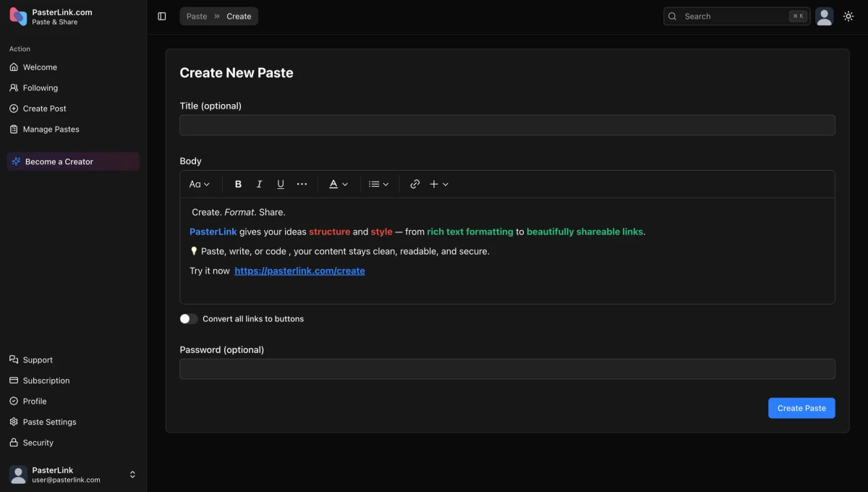Image resolution: width=868 pixels, height=492 pixels.
Task: Toggle light theme with sun icon
Action: [848, 16]
